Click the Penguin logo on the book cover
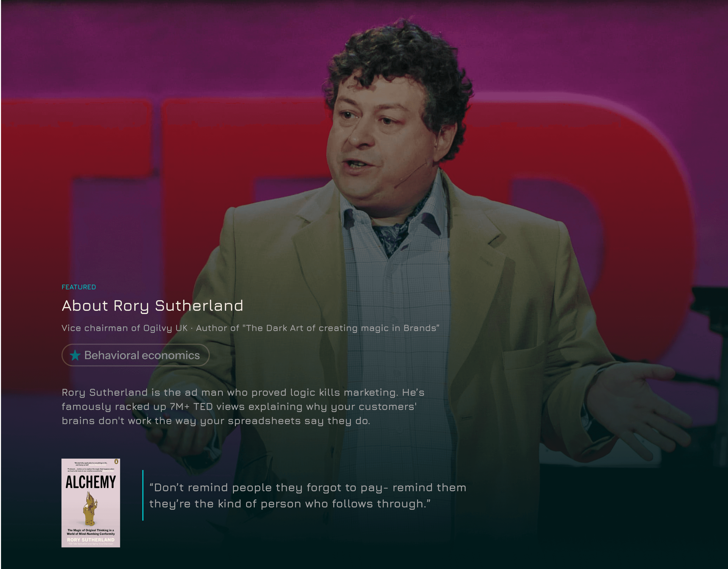 click(116, 462)
